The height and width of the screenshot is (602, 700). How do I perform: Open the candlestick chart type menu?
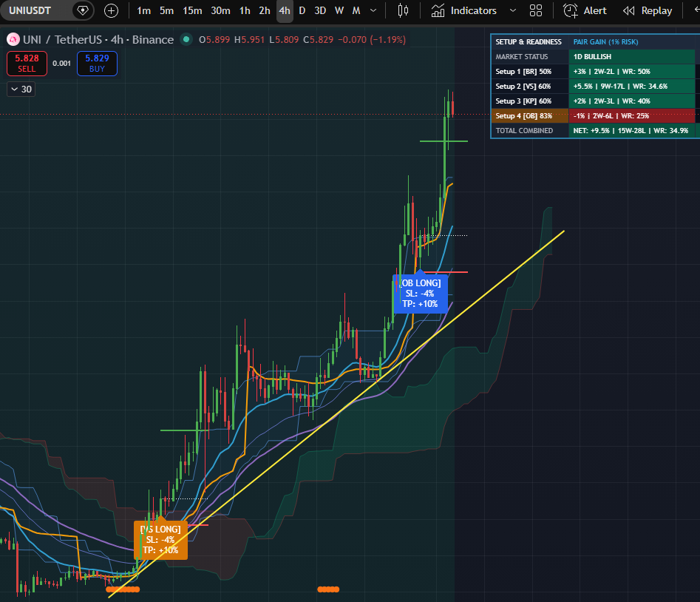pos(403,10)
